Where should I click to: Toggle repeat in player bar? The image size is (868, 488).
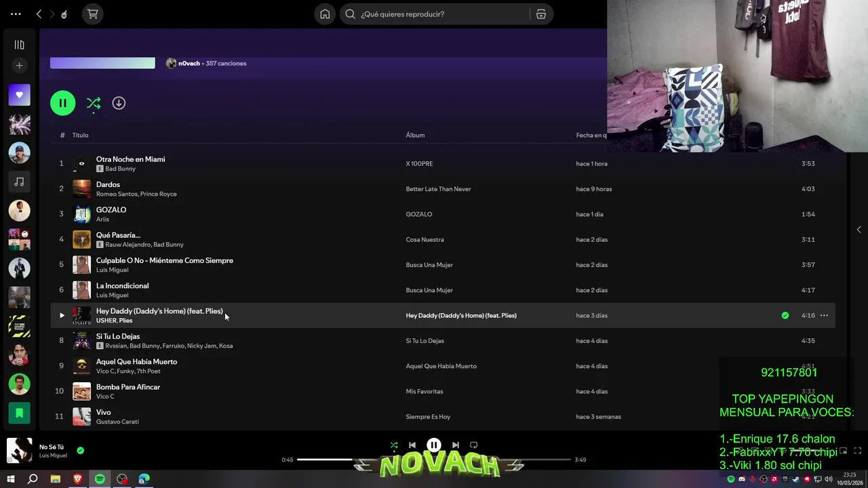click(474, 445)
